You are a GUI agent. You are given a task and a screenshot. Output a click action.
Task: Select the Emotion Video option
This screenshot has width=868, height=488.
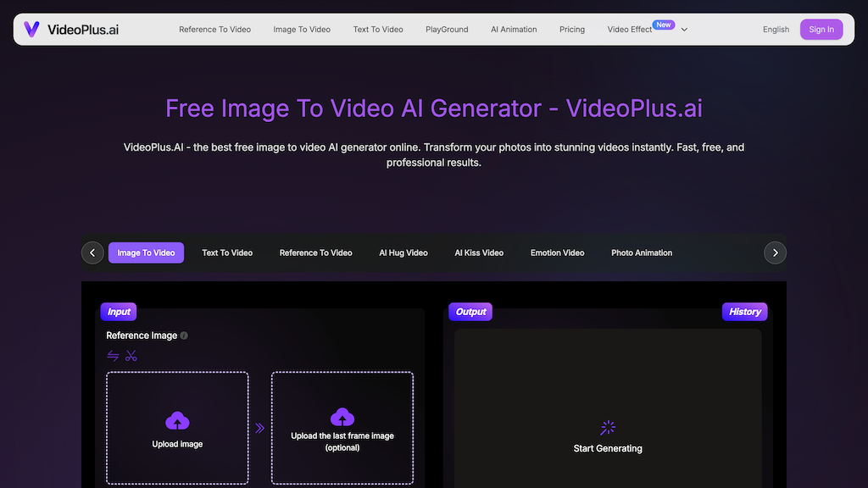coord(557,252)
